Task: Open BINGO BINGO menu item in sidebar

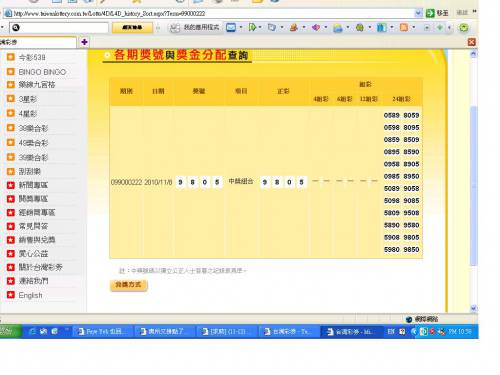Action: pyautogui.click(x=42, y=72)
